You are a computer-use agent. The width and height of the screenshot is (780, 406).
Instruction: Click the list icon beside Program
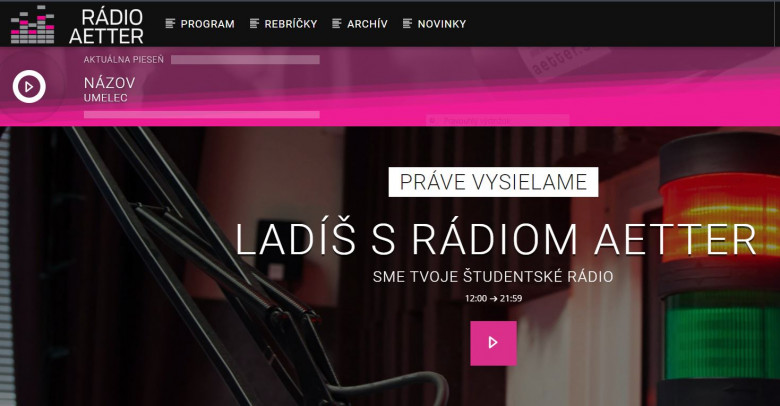(170, 23)
